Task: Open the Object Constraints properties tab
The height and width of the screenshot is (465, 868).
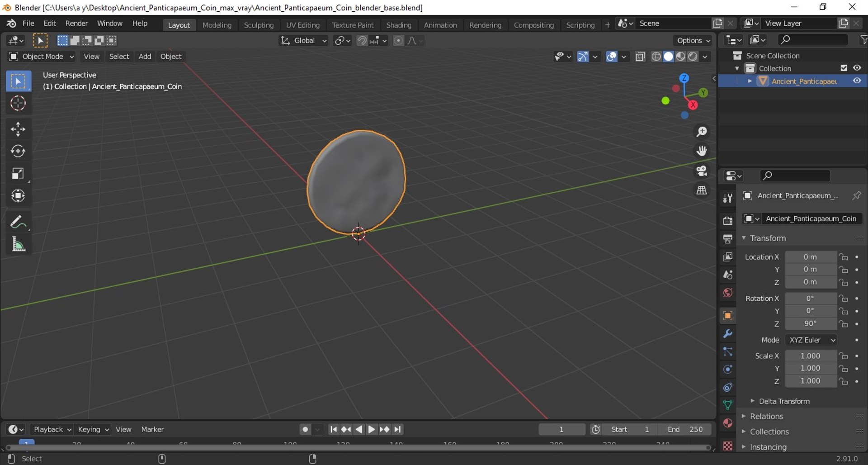Action: tap(727, 387)
